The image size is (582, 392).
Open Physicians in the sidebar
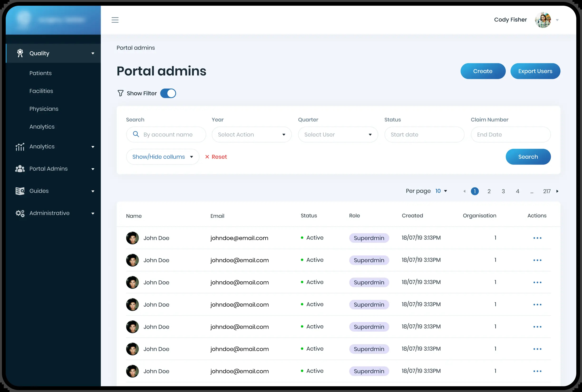coord(44,109)
